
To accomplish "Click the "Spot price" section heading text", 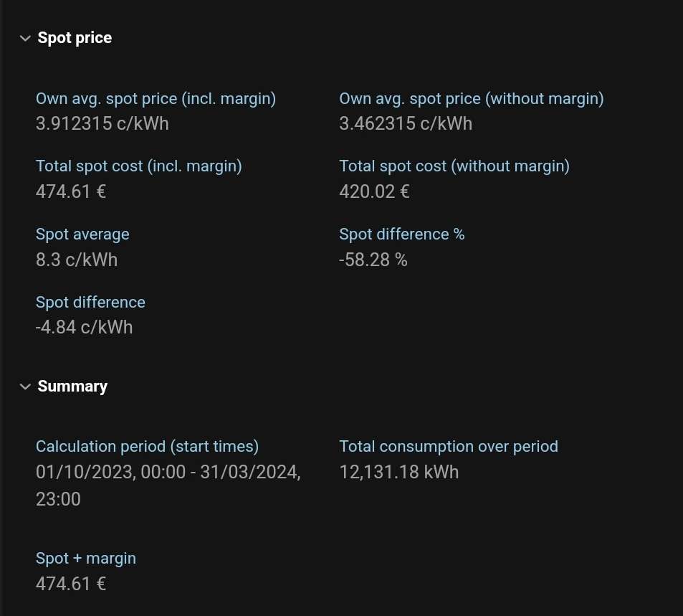I will (75, 38).
